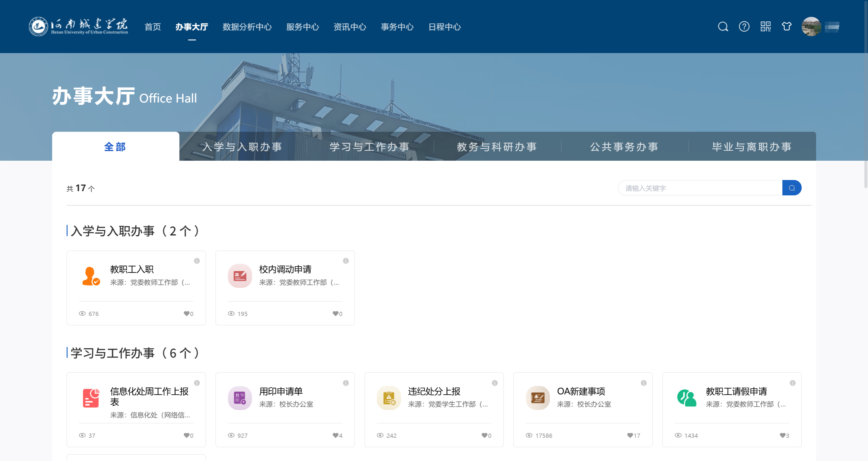
Task: Like the 违纪处分上报 card heart
Action: coord(484,435)
